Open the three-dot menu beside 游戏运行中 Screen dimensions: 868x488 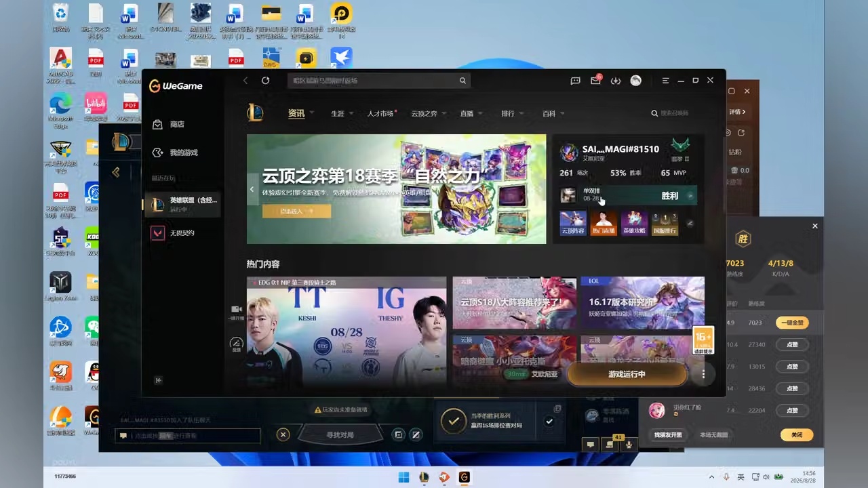coord(704,374)
